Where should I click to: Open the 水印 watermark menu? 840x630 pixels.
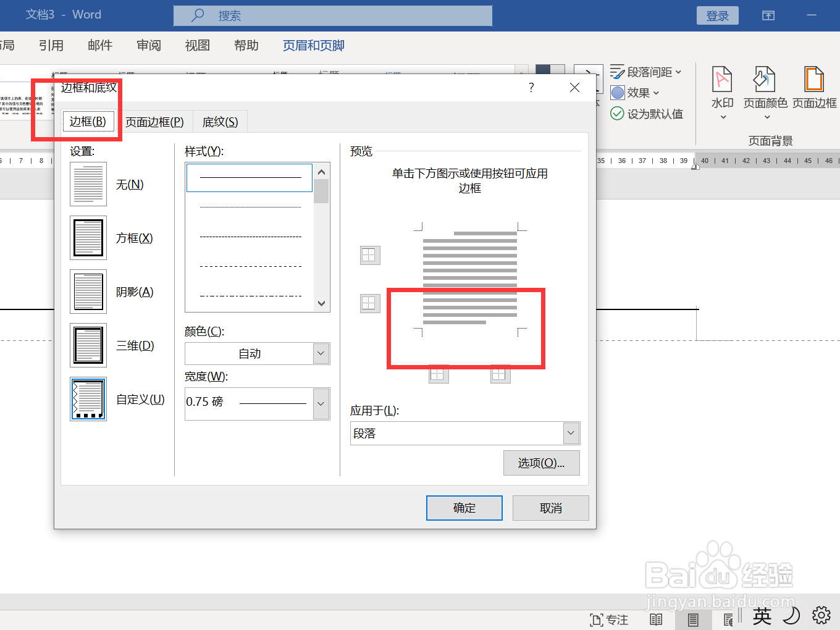pos(723,93)
